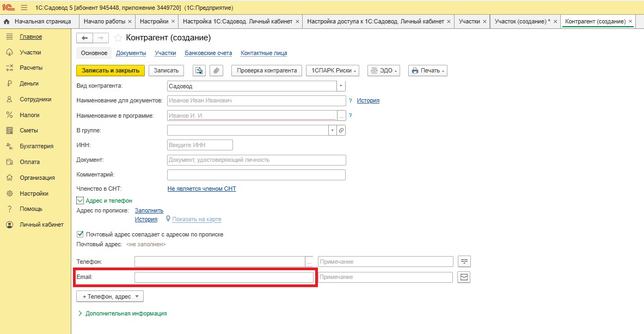Click the История link beside Наименование для документов
The height and width of the screenshot is (334, 644).
click(368, 100)
